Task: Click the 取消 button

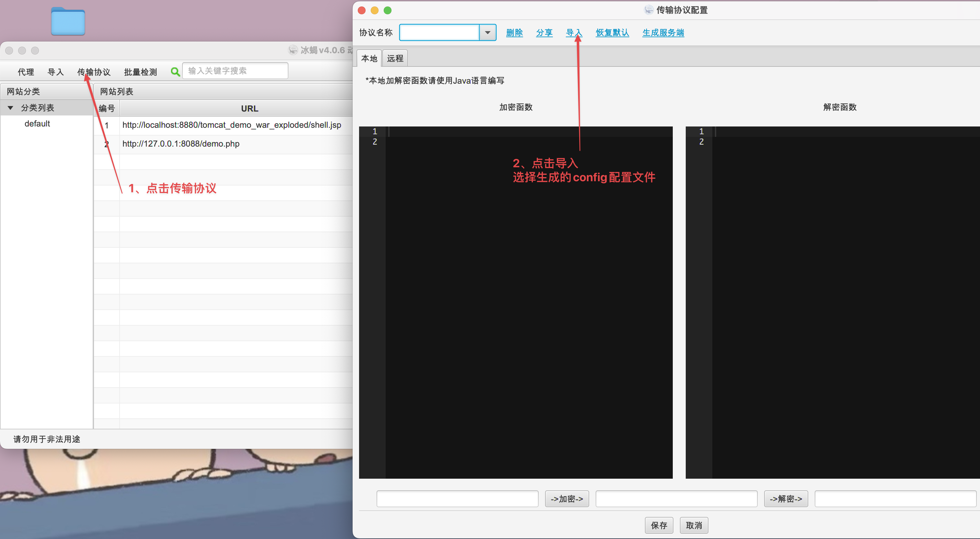Action: coord(694,525)
